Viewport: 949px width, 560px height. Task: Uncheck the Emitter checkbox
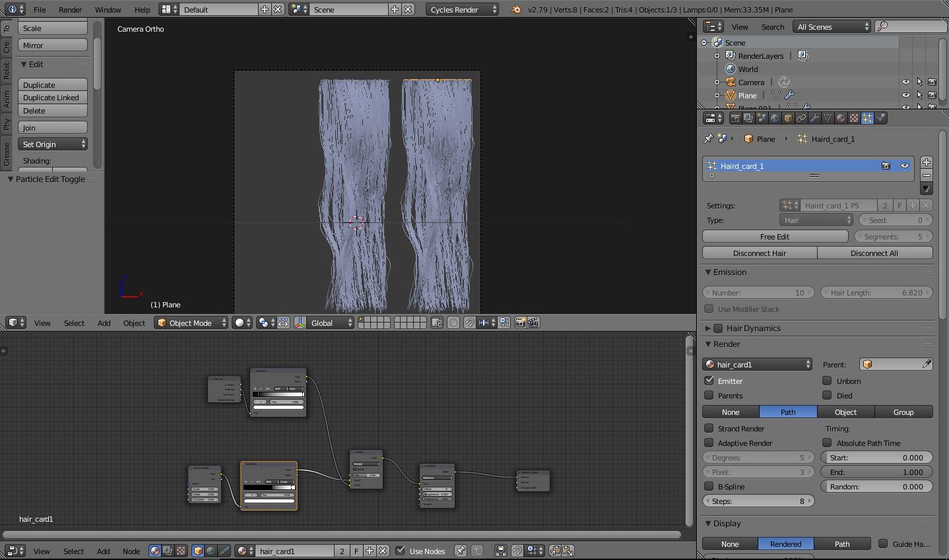coord(709,381)
